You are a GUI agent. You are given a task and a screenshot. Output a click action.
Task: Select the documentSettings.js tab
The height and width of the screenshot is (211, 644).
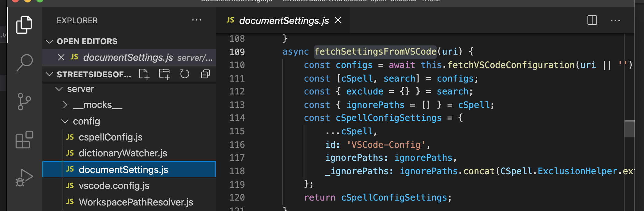(283, 21)
